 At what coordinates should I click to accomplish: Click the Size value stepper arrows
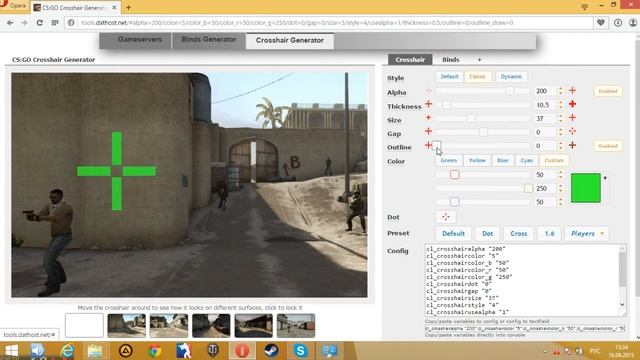(560, 118)
